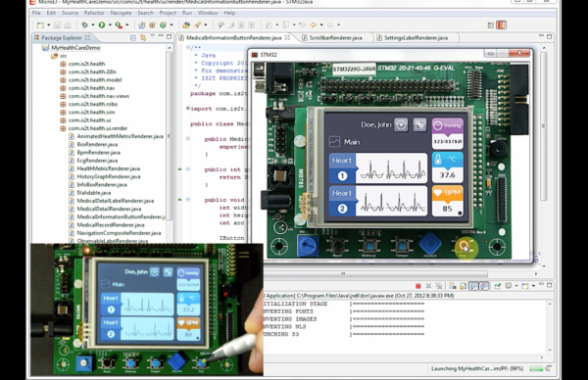The width and height of the screenshot is (588, 380).
Task: Click the status bar progress view icon
Action: pos(548,369)
